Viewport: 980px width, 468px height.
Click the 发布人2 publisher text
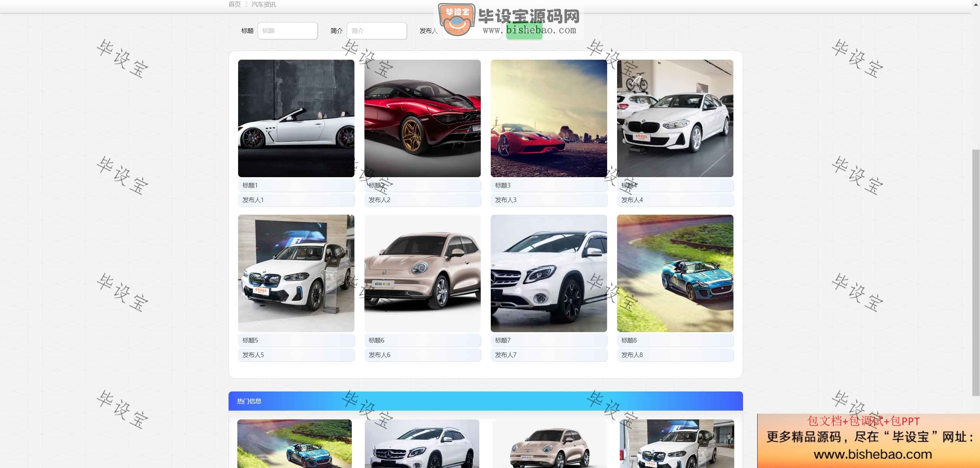tap(379, 200)
